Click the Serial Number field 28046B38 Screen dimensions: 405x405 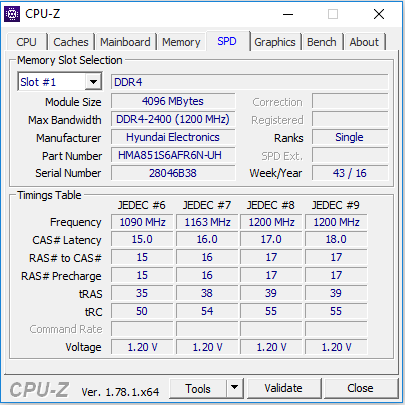173,173
